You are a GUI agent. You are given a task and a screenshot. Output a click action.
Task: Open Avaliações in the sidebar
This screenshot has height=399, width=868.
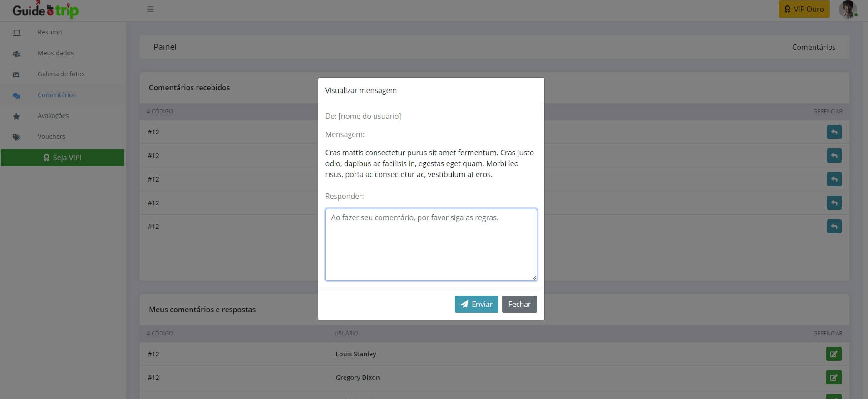click(x=53, y=116)
